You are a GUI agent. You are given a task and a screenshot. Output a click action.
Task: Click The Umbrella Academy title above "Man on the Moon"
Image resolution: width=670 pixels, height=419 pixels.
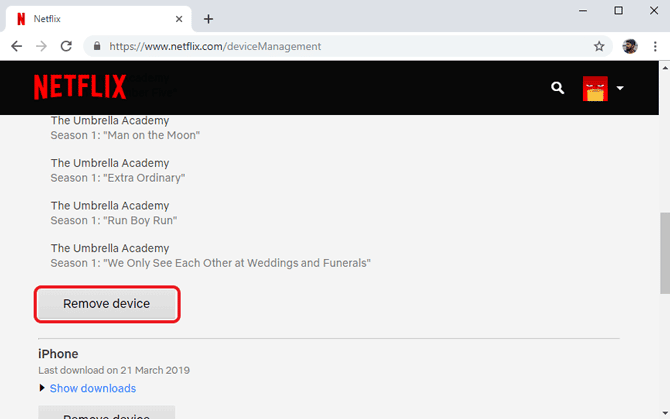[110, 120]
